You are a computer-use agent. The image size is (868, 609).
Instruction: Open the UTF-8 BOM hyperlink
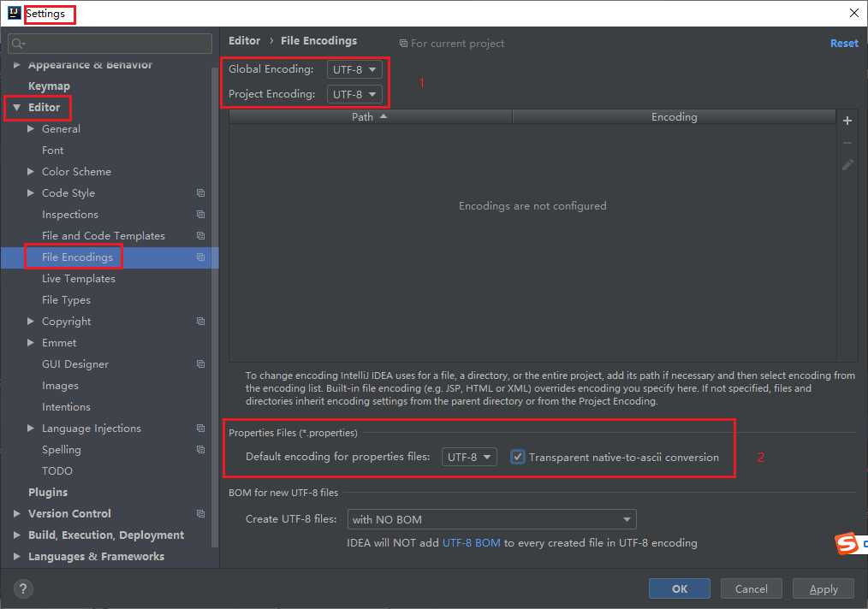[471, 542]
